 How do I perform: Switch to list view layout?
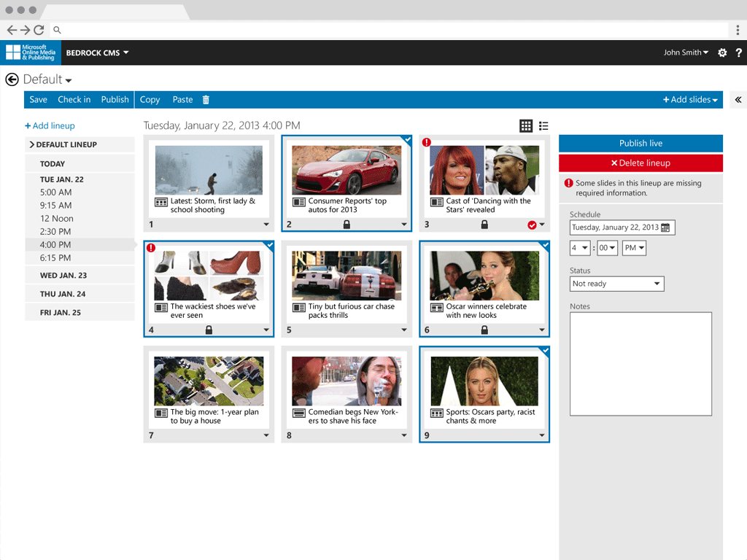coord(543,126)
